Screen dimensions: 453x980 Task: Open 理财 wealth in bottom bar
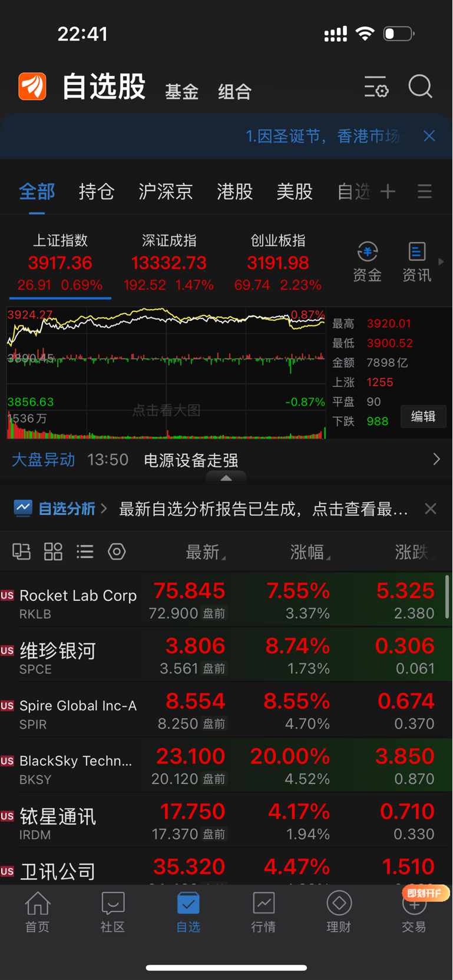[x=339, y=912]
